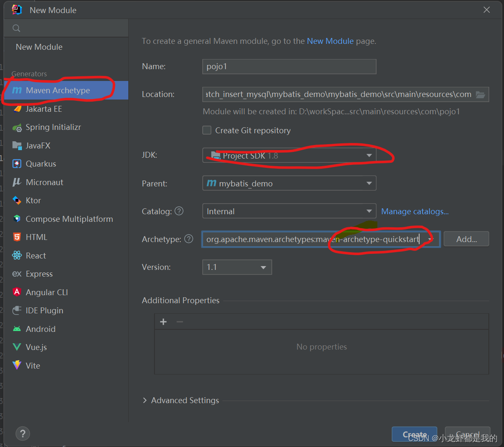Screen dimensions: 504x447
Task: Click the 'No properties' placeholder text
Action: tap(321, 347)
